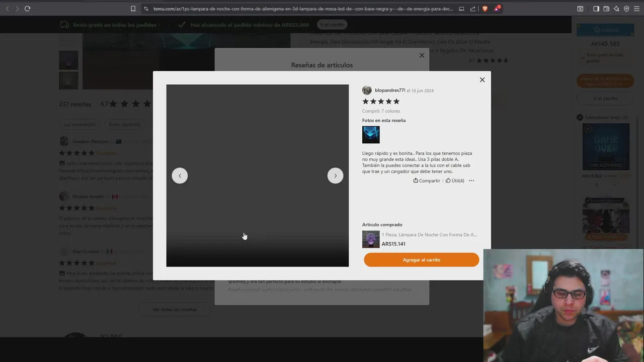Click the screen icon in the address bar

(461, 9)
